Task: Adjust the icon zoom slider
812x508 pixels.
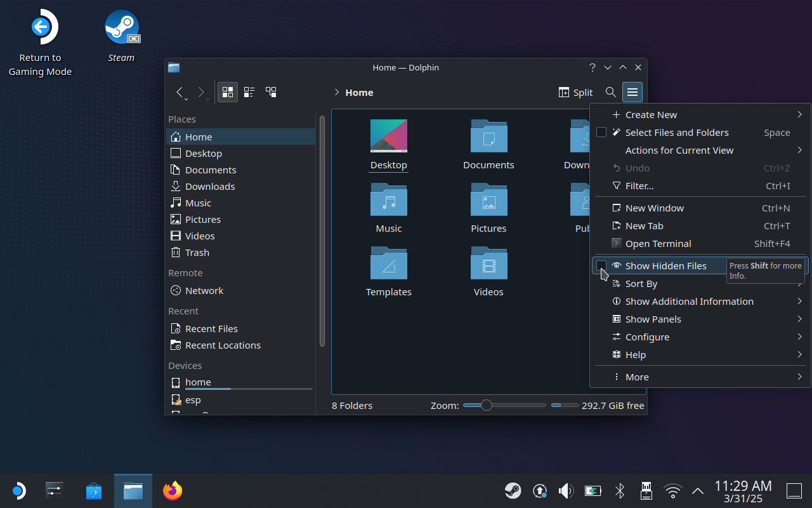Action: pos(486,404)
